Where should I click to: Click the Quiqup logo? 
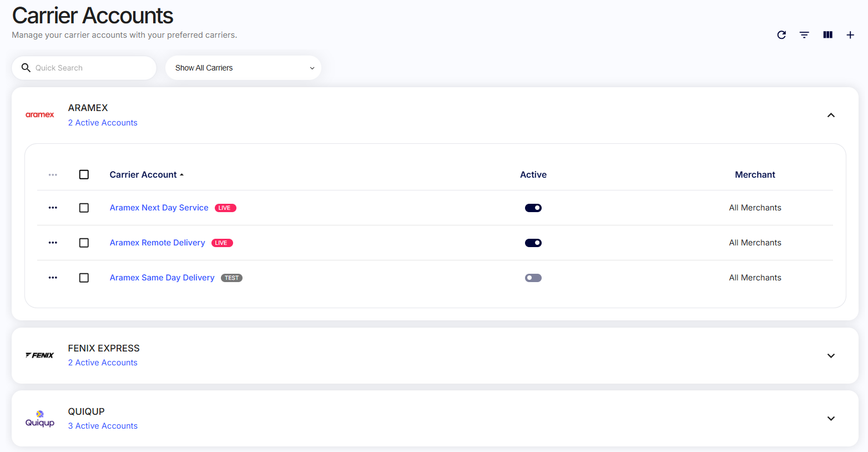40,419
